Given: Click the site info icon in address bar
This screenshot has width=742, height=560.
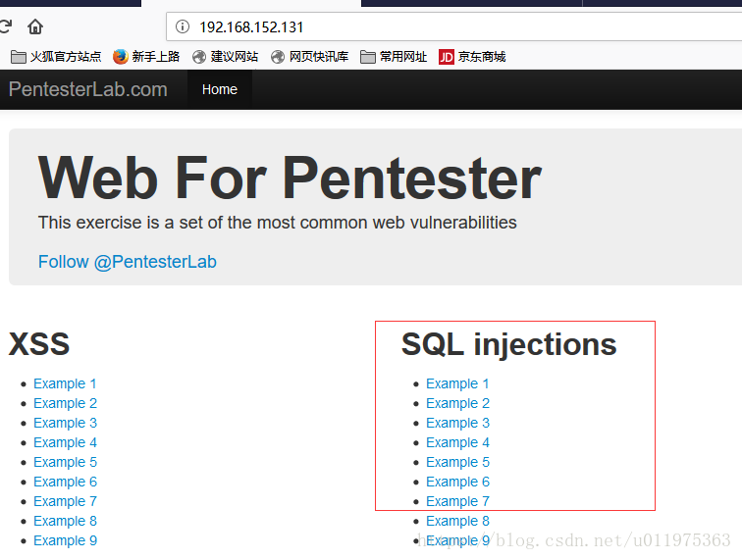Looking at the screenshot, I should 183,26.
